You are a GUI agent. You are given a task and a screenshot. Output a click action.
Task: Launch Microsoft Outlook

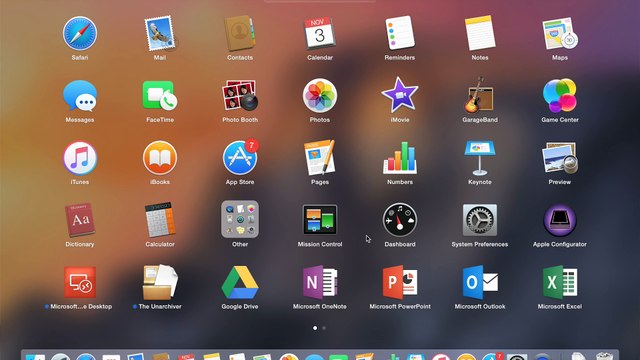[480, 282]
